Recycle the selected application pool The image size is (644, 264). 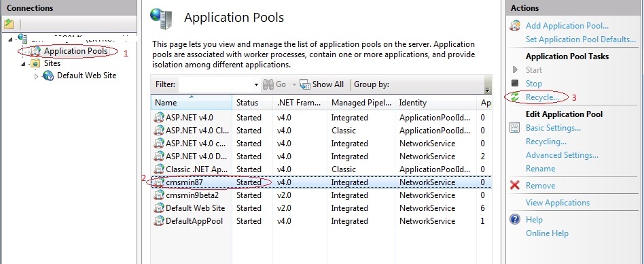pyautogui.click(x=542, y=97)
